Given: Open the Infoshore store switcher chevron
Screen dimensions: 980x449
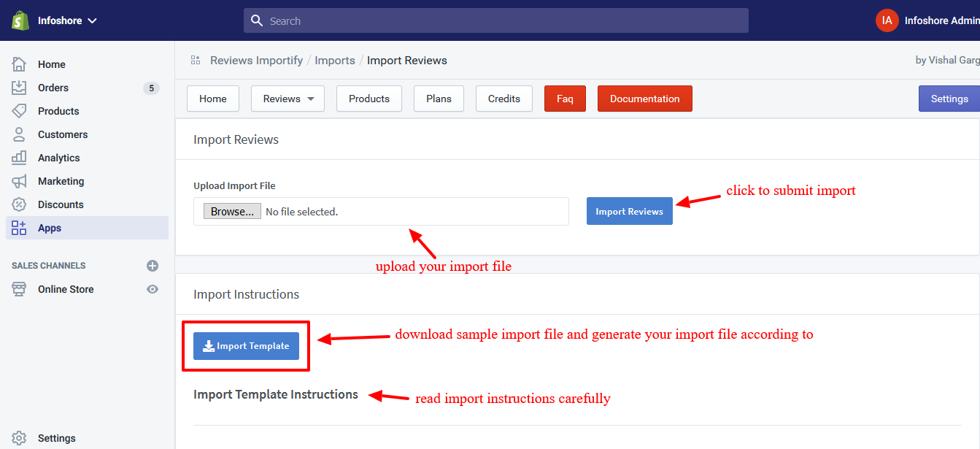Looking at the screenshot, I should (x=93, y=21).
